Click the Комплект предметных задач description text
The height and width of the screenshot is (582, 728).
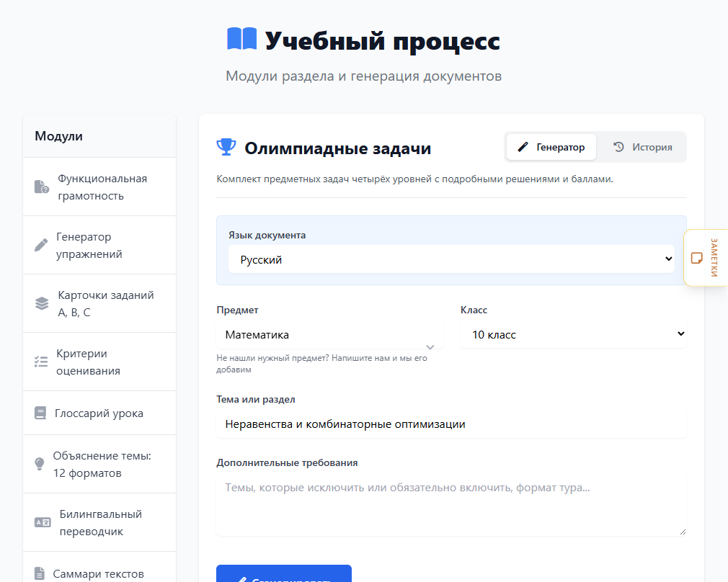click(x=414, y=179)
